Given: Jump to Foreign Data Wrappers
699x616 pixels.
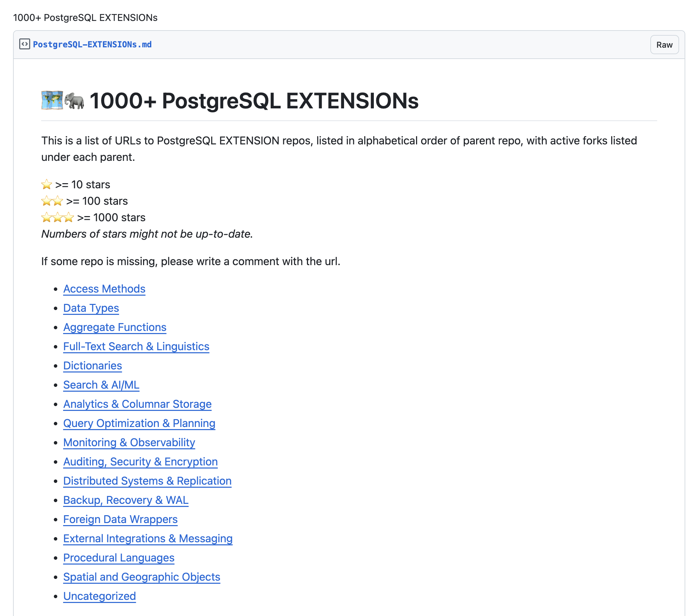Looking at the screenshot, I should 120,519.
